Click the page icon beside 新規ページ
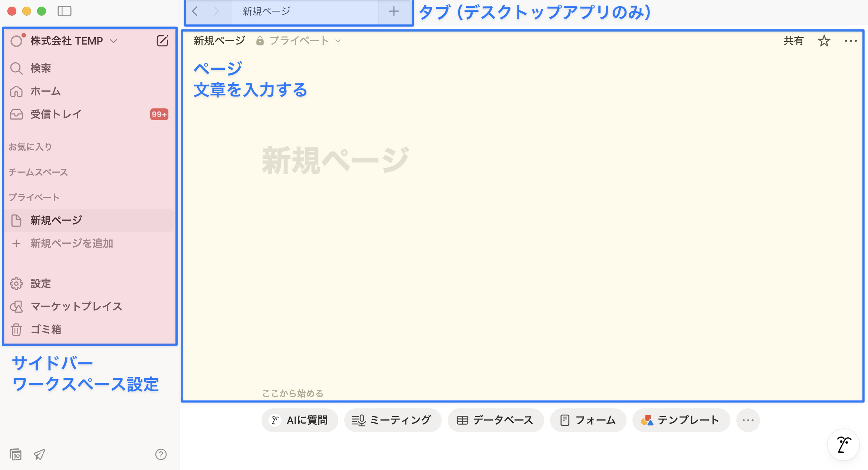Viewport: 868px width, 470px height. 16,221
